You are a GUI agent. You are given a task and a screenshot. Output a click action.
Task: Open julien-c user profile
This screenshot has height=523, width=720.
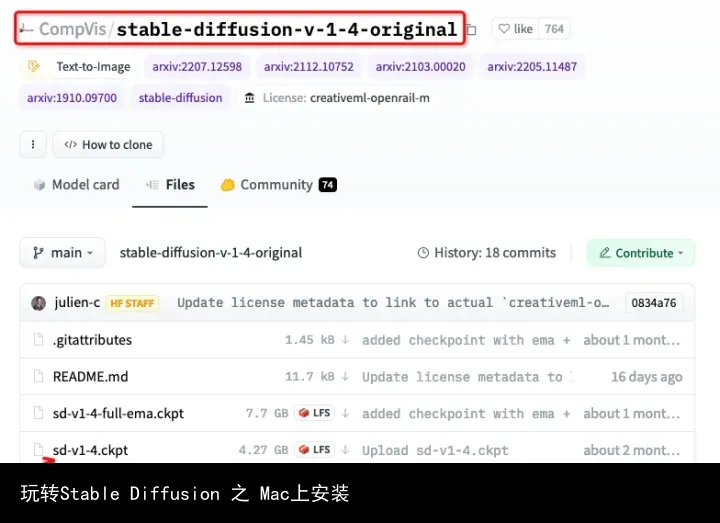[77, 303]
